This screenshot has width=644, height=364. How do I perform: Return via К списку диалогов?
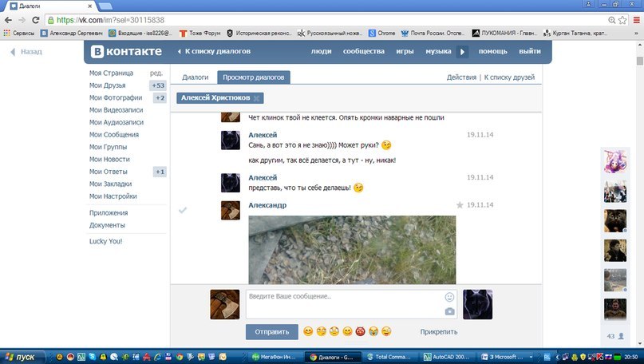(x=214, y=51)
